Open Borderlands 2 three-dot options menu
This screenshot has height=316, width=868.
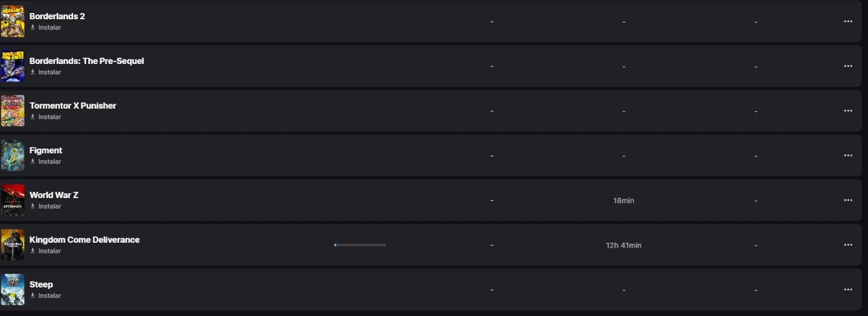(848, 22)
